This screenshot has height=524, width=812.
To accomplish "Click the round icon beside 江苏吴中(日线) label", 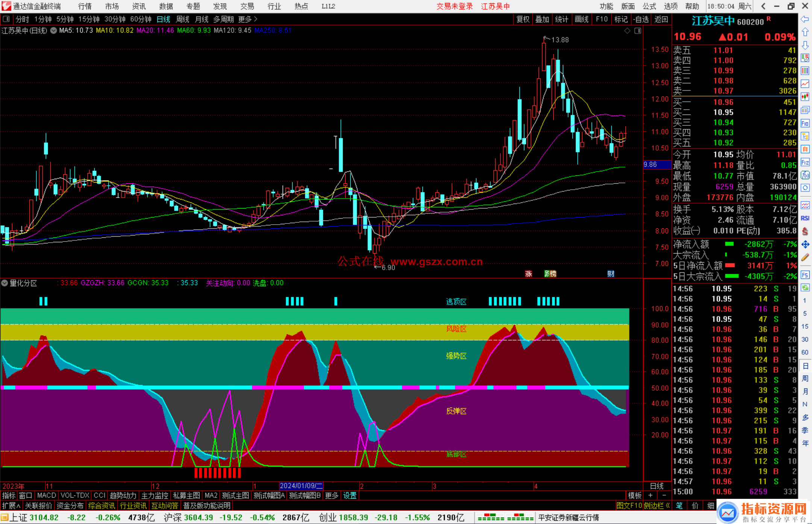I will click(54, 30).
